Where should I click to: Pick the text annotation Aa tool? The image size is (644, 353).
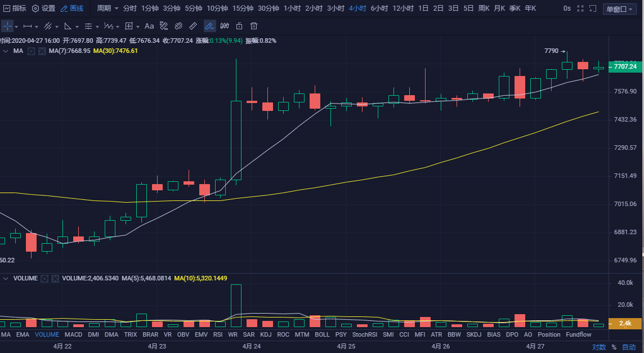click(x=149, y=26)
